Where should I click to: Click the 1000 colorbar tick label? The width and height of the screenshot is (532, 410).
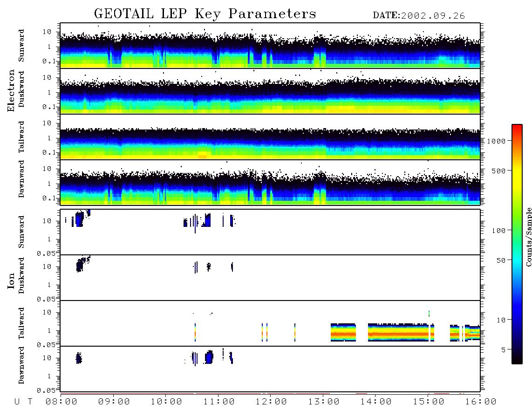497,141
